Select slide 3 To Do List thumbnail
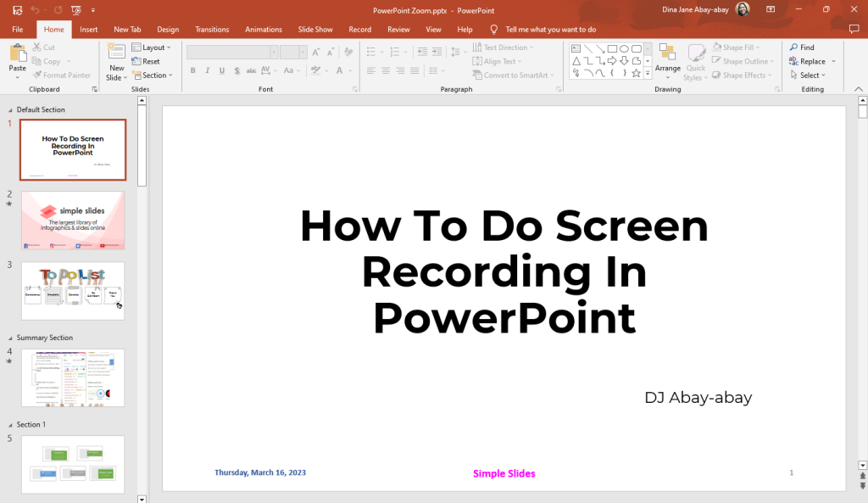This screenshot has height=503, width=868. [73, 291]
